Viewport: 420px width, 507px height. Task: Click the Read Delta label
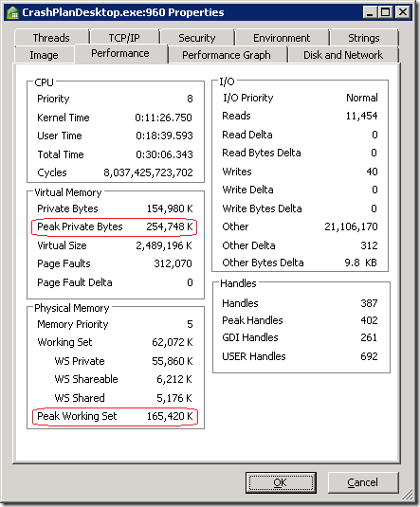pos(247,135)
